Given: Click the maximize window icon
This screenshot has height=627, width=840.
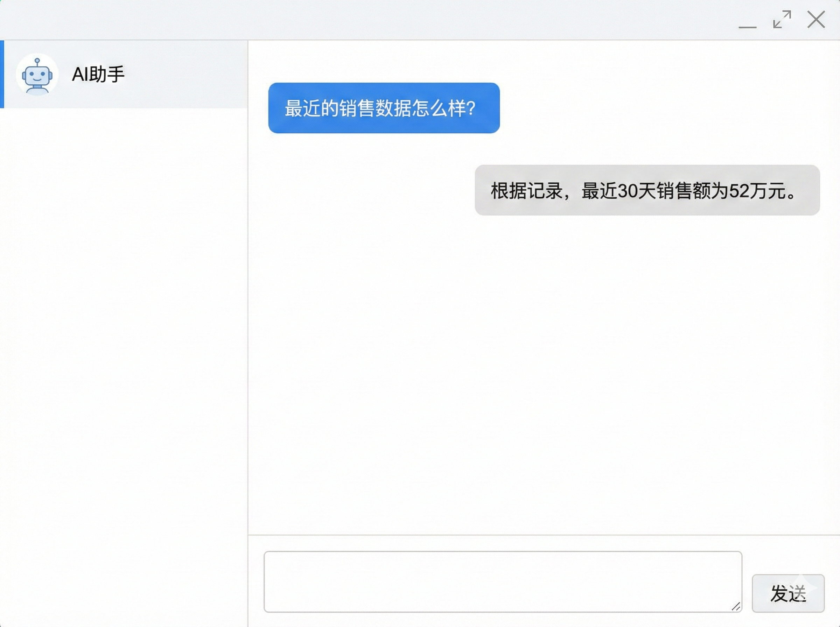Looking at the screenshot, I should tap(781, 20).
